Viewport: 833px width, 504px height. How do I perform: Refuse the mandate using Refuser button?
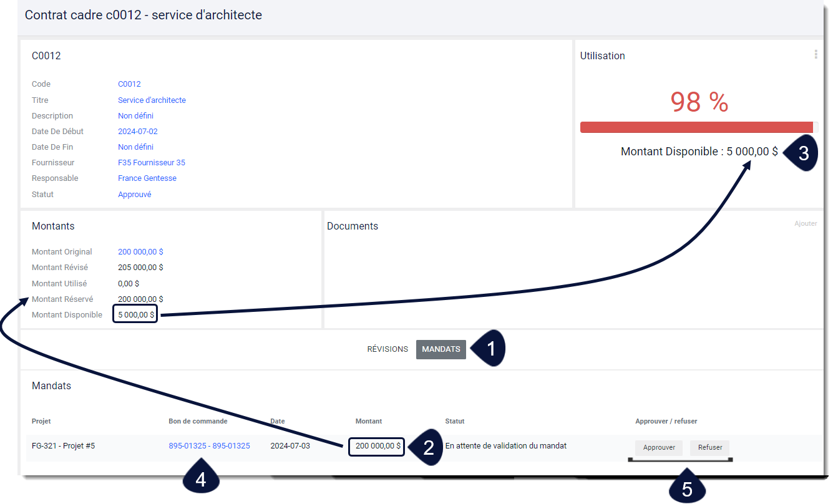click(x=710, y=448)
